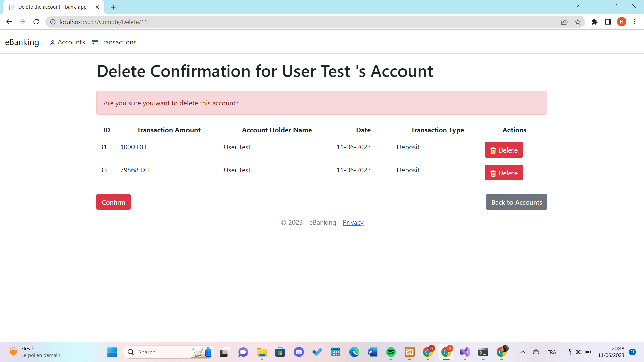644x362 pixels.
Task: Navigate back with browser back arrow
Action: click(x=9, y=22)
